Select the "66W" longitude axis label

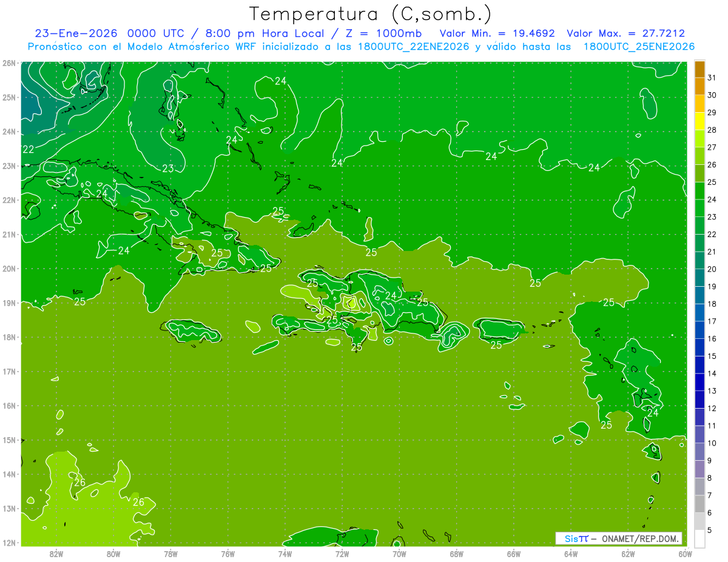click(x=514, y=554)
